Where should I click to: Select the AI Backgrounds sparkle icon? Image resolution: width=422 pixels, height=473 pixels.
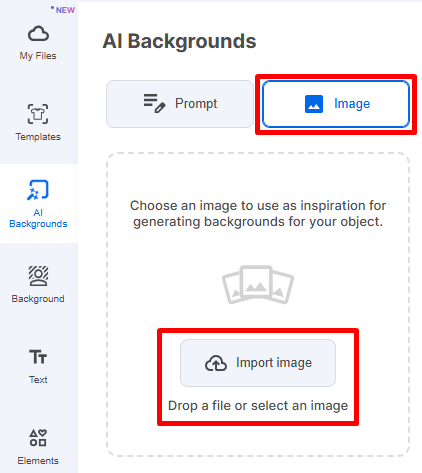tap(38, 190)
